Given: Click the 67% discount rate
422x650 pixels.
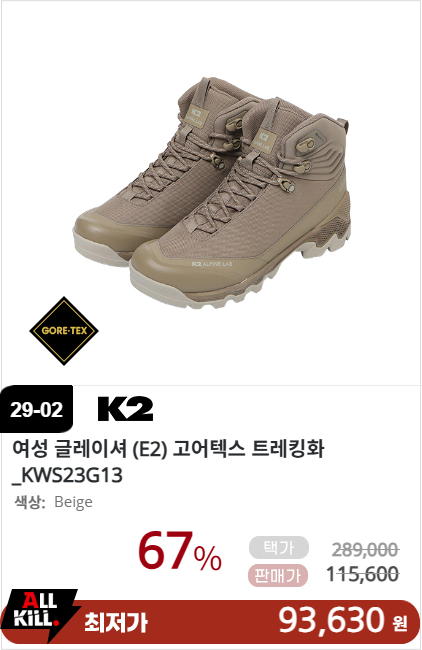Looking at the screenshot, I should (179, 552).
